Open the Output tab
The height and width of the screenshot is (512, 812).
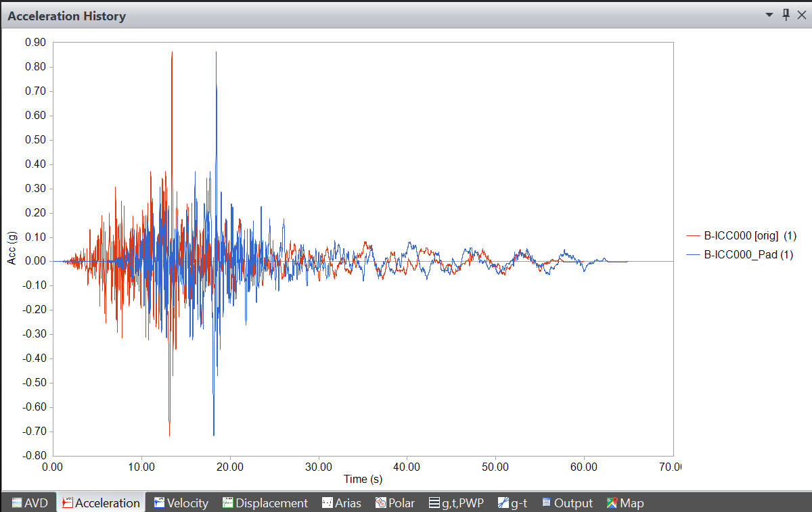pyautogui.click(x=567, y=503)
